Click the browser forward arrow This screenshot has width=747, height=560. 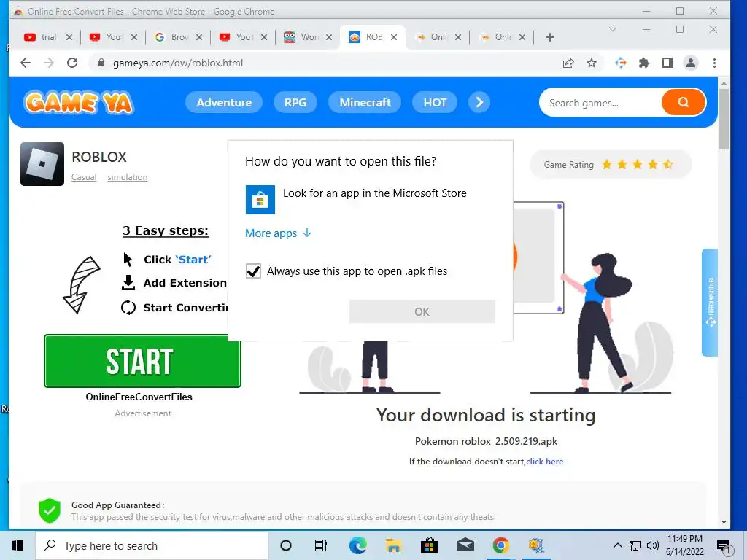tap(49, 63)
